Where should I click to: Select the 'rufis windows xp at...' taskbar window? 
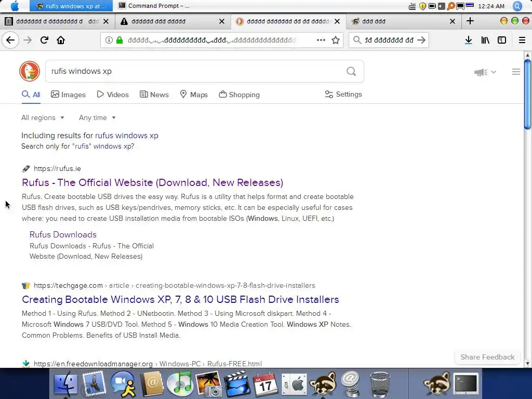(71, 6)
